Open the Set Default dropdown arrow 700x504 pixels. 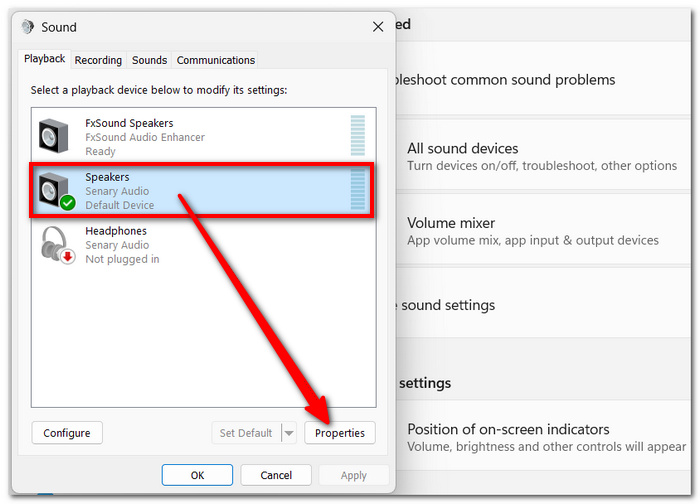click(x=289, y=433)
